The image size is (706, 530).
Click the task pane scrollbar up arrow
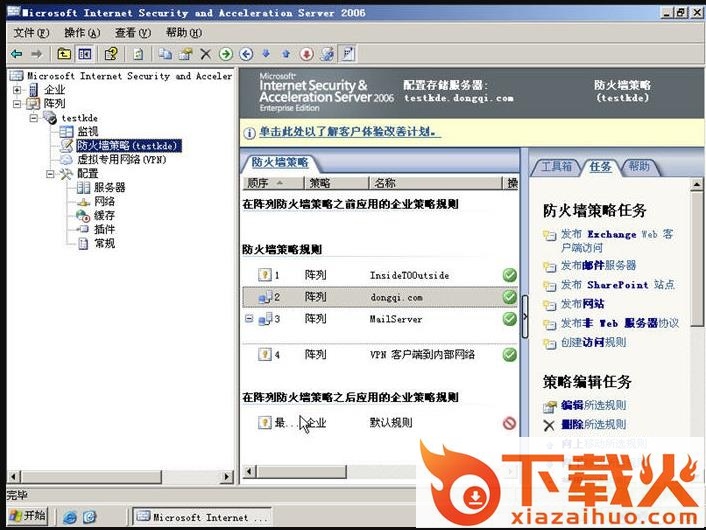(696, 184)
